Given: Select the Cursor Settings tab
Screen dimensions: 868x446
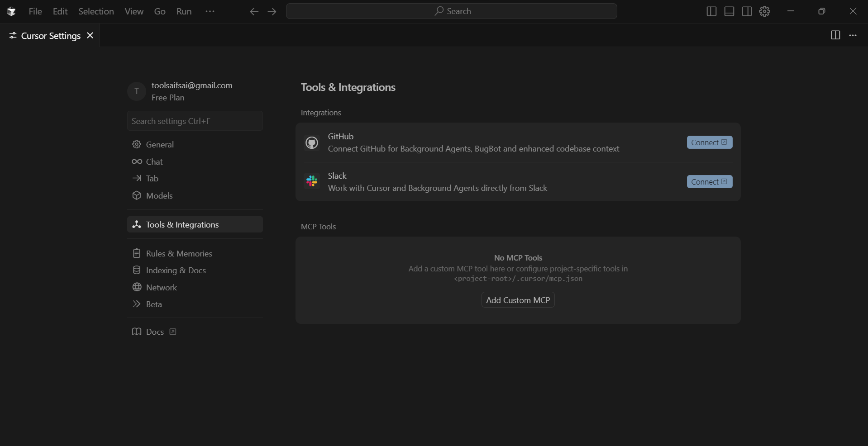Looking at the screenshot, I should point(50,35).
